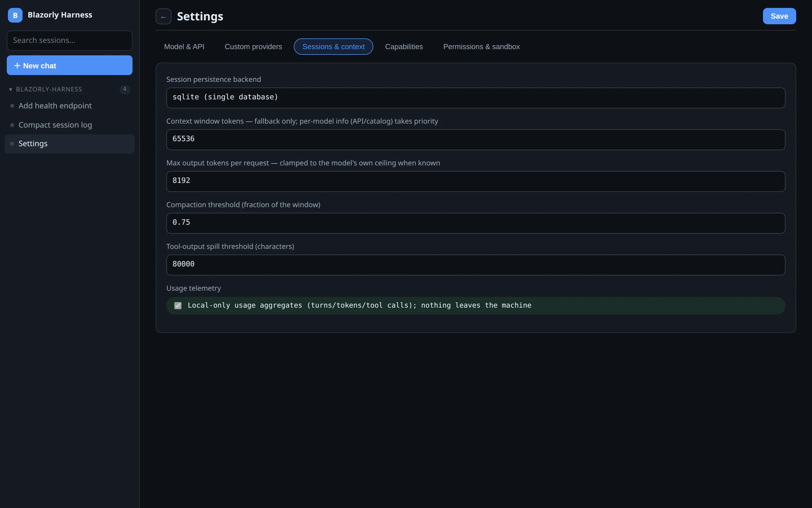The image size is (812, 508).
Task: Select the Settings session in sidebar
Action: click(69, 144)
